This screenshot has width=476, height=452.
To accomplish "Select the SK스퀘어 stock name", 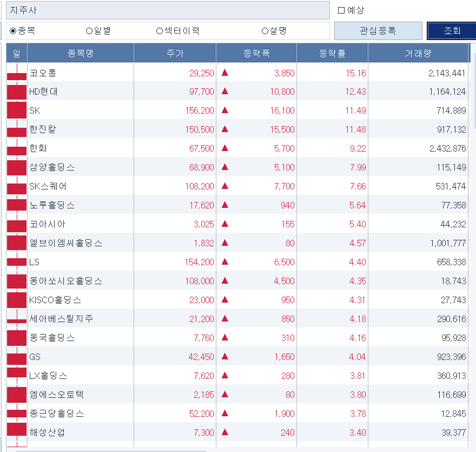I will click(x=48, y=186).
